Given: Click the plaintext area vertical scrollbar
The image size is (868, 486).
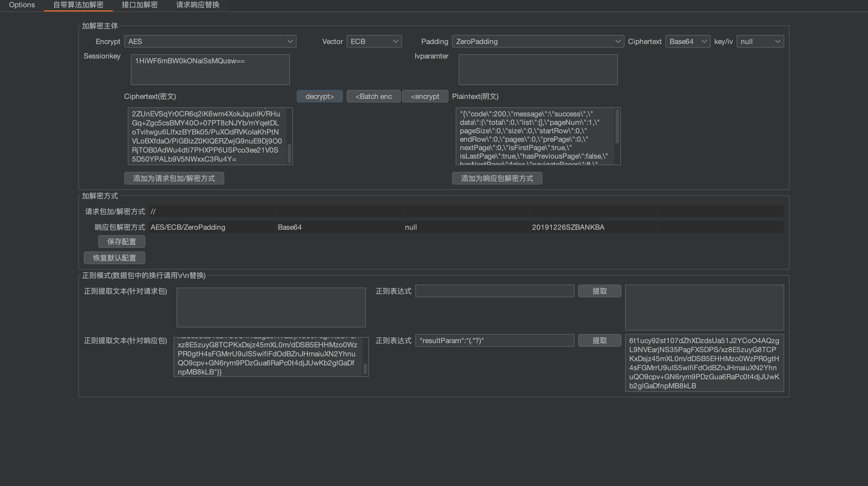Looking at the screenshot, I should 617,126.
